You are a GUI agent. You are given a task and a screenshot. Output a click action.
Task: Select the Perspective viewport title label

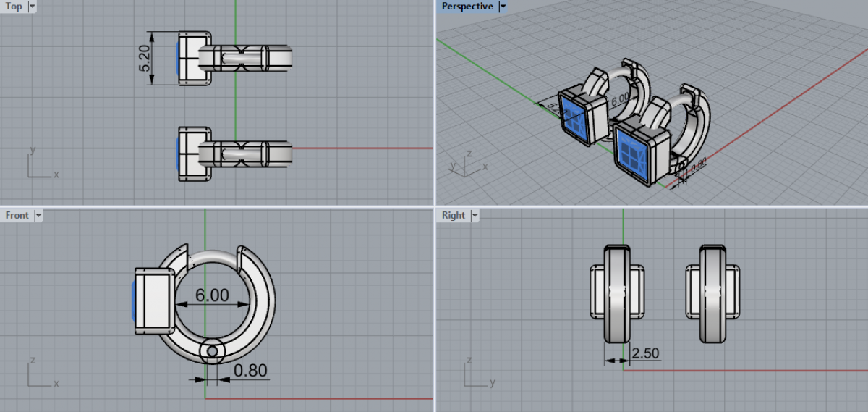(x=467, y=7)
